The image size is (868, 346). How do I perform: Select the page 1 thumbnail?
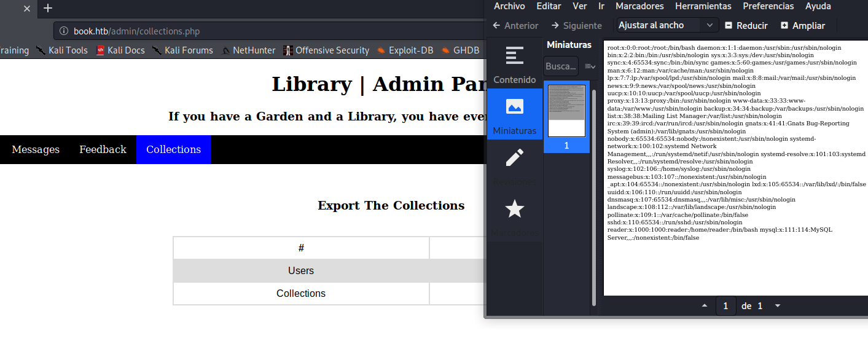566,111
